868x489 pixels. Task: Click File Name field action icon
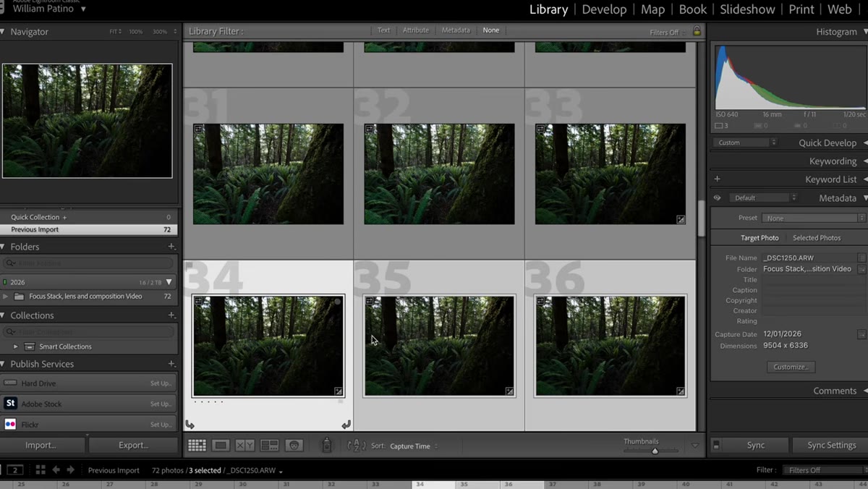(861, 258)
